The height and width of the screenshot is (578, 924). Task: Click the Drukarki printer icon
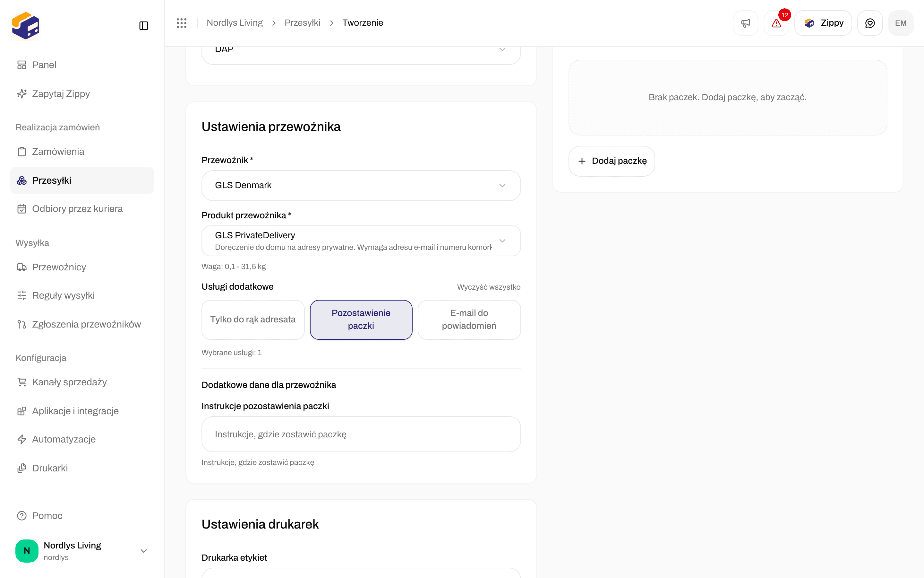(22, 468)
